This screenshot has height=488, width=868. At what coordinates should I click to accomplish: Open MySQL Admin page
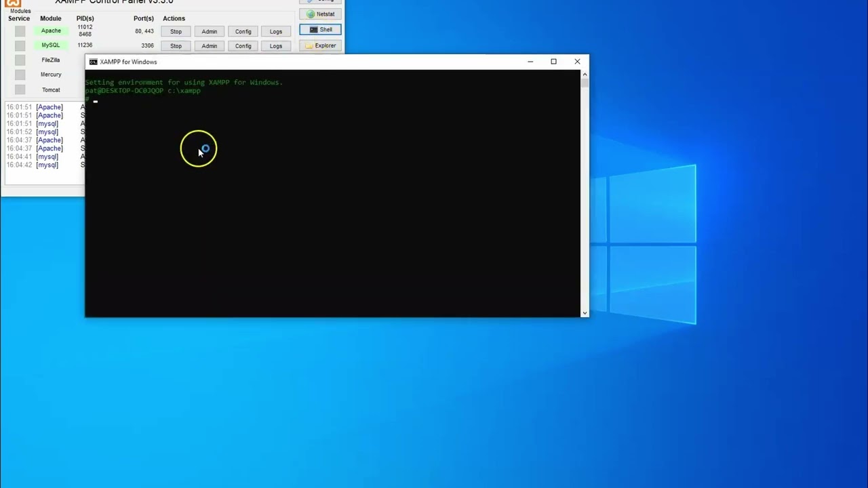(x=209, y=46)
